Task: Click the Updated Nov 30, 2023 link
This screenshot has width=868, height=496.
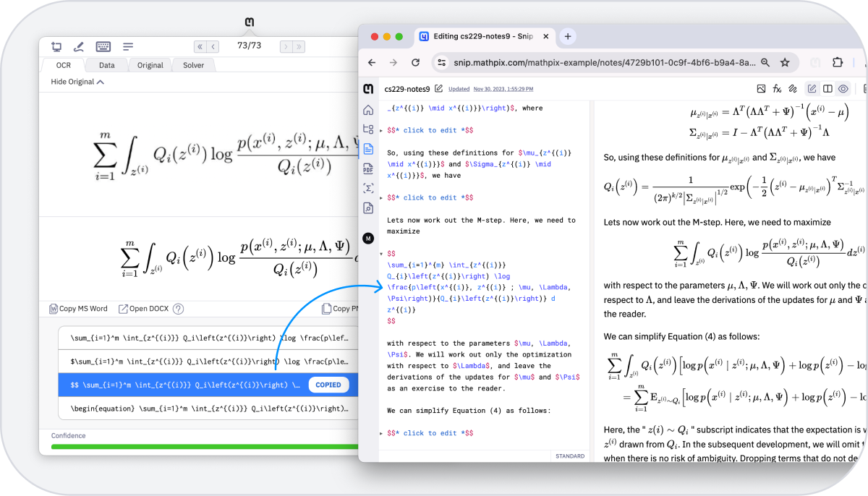Action: 491,89
